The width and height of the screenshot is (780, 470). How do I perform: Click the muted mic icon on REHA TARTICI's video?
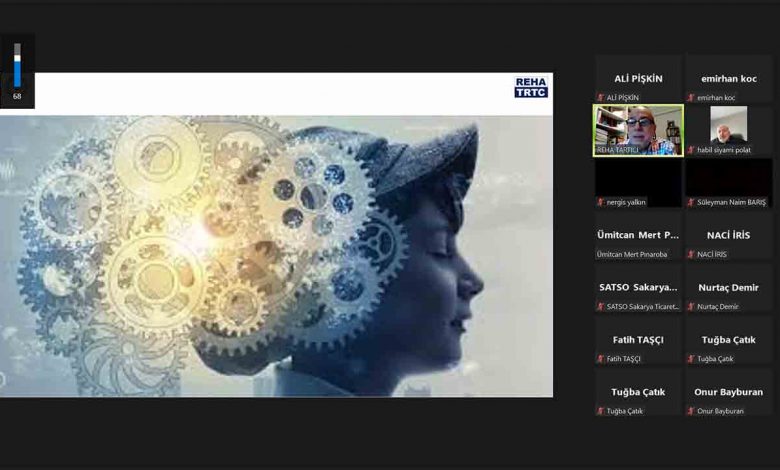(x=599, y=150)
